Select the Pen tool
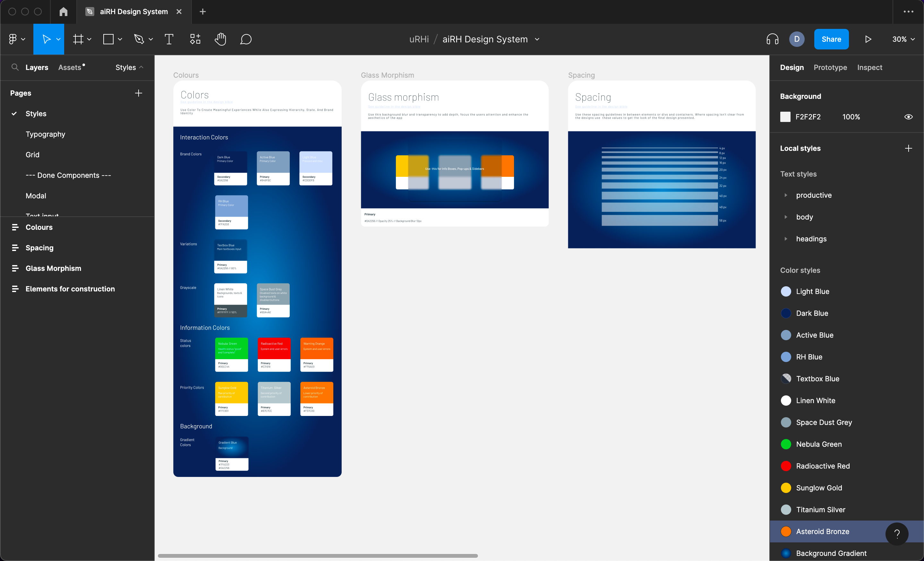 point(140,39)
